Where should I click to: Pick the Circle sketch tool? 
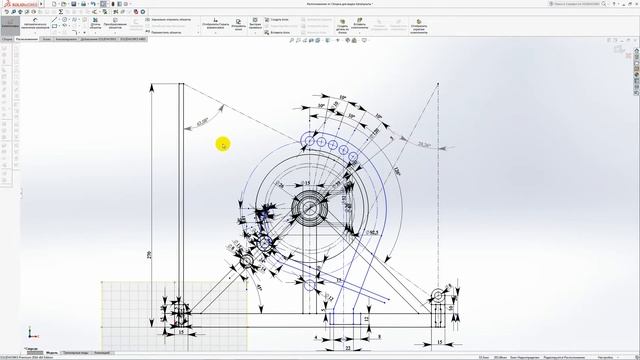point(64,20)
